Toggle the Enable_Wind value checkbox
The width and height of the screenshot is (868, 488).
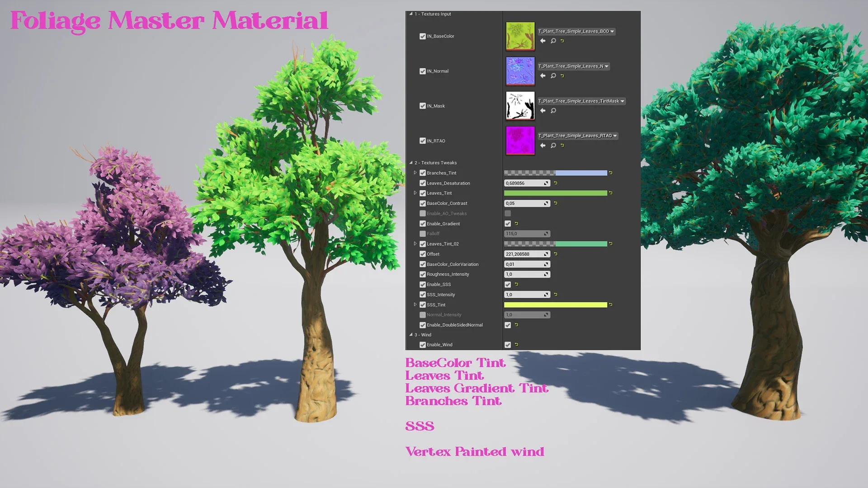(508, 345)
